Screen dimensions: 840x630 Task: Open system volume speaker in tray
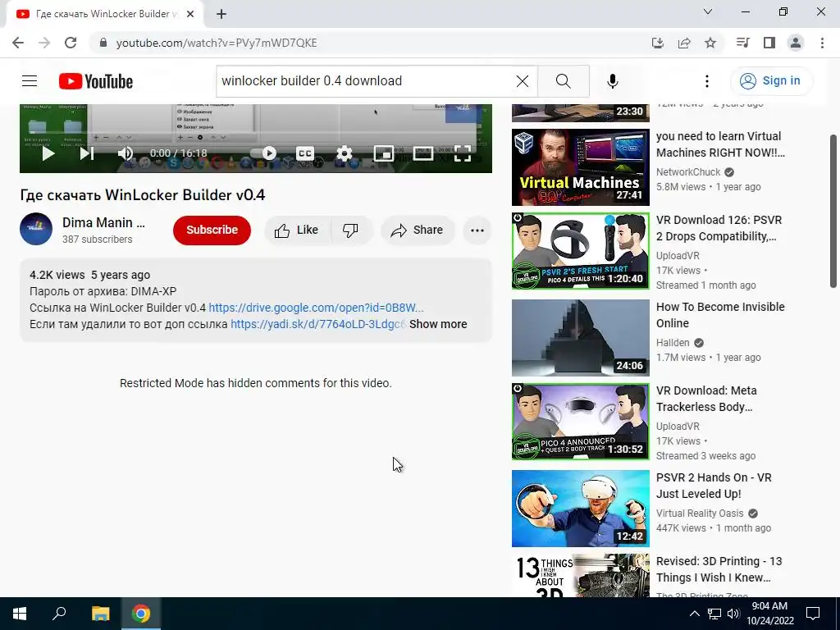coord(733,614)
